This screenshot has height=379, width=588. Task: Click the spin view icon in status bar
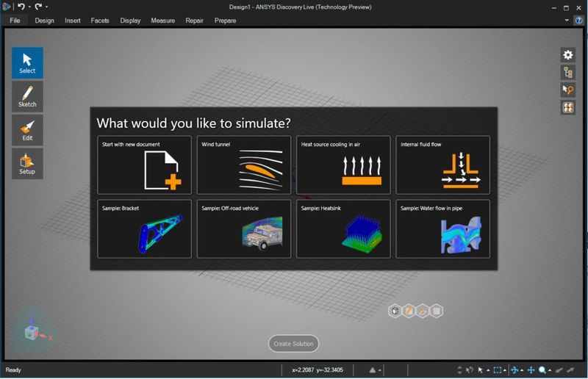tap(514, 370)
